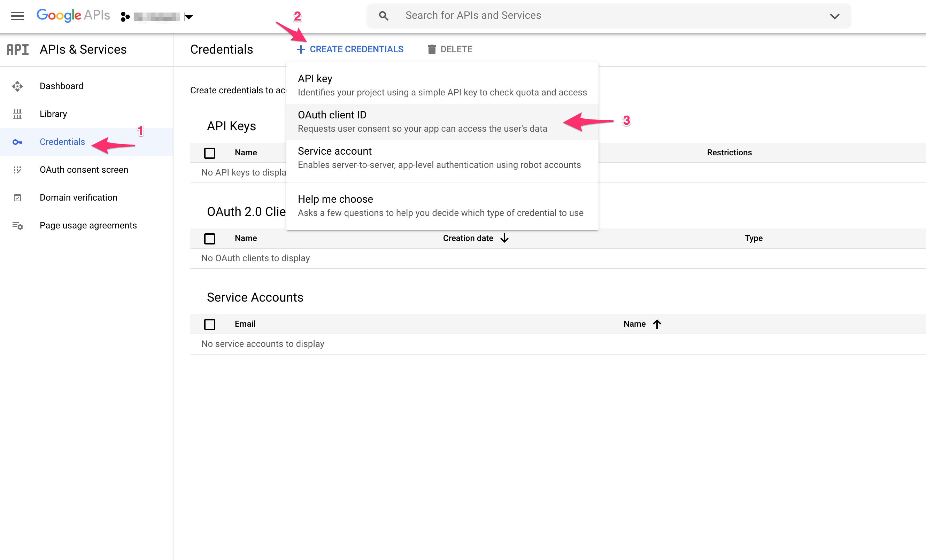926x560 pixels.
Task: Click 'No service accounts to display' text
Action: coord(263,344)
